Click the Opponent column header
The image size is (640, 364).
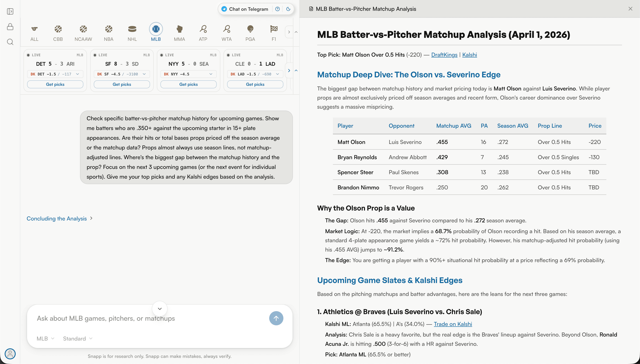(401, 126)
